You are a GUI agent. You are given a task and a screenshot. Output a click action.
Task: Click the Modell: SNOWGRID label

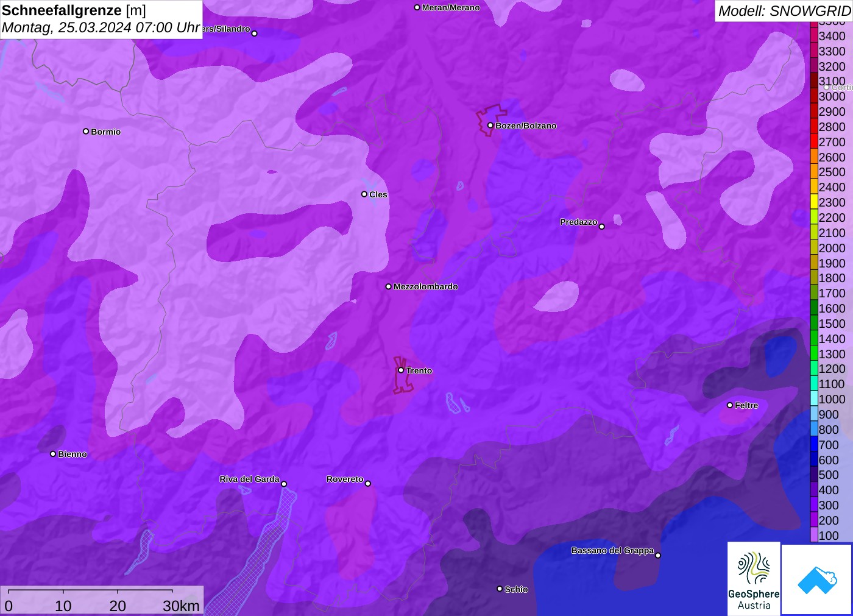(784, 11)
